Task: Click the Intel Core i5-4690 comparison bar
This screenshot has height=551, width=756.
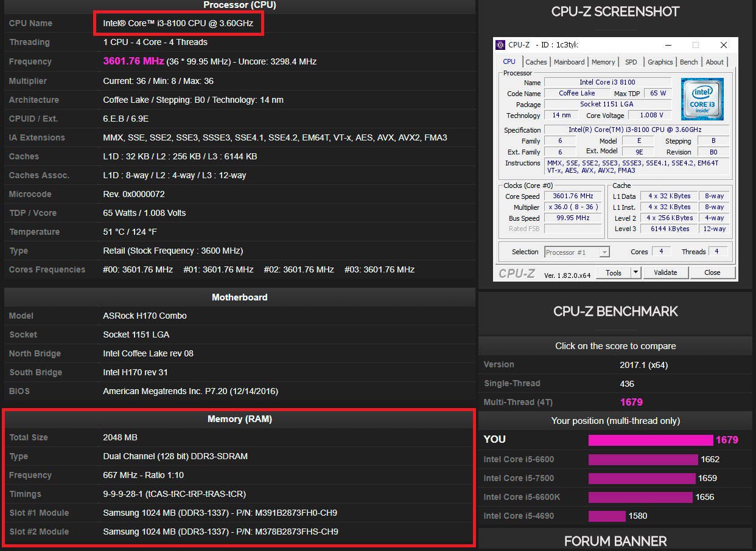Action: point(607,516)
